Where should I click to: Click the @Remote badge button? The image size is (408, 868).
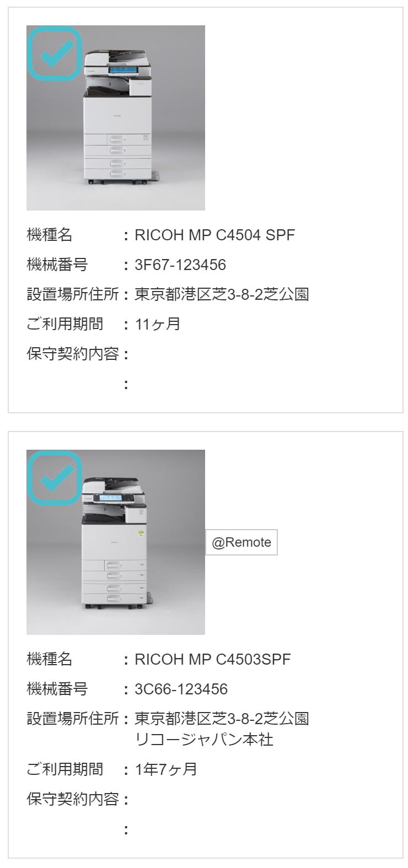(241, 542)
